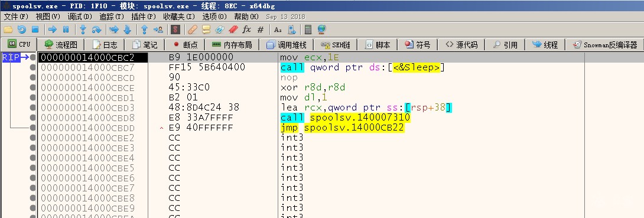
Task: Show labels with the blue tags icon
Action: 219,30
